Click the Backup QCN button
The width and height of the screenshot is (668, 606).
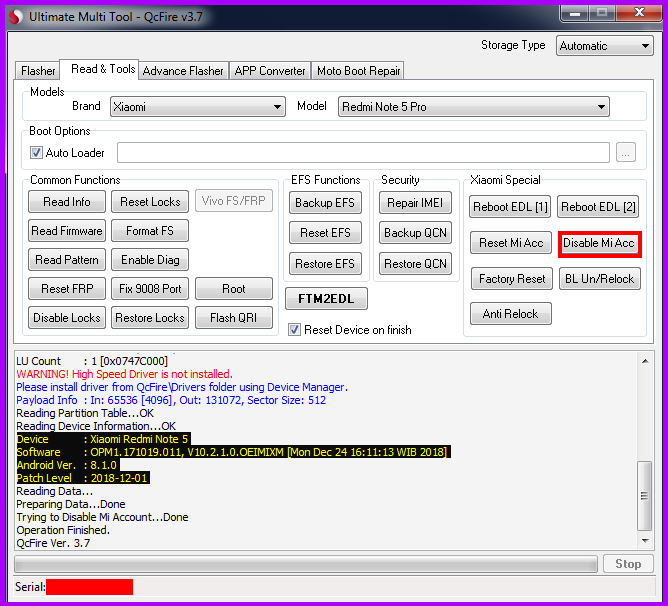tap(415, 233)
